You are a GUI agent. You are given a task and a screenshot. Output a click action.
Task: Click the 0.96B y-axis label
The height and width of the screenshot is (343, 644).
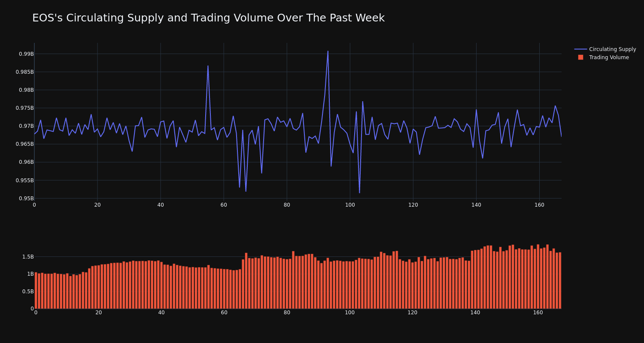(26, 162)
